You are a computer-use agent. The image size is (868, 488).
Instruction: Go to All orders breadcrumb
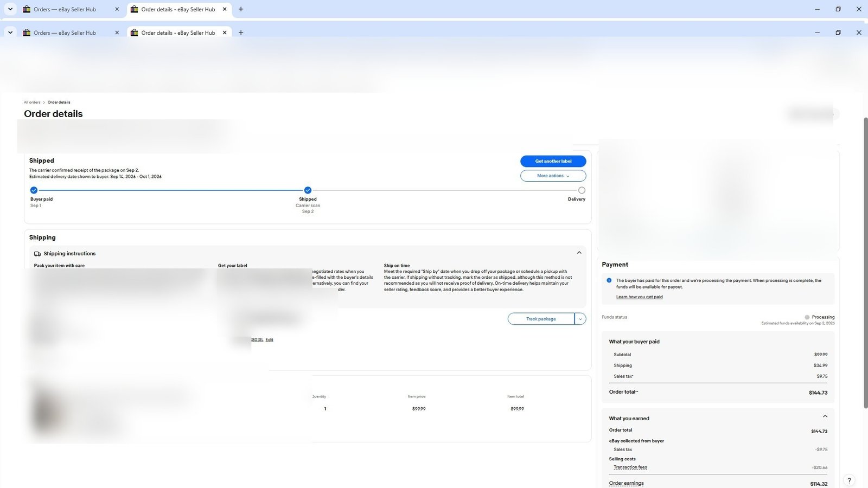[32, 102]
